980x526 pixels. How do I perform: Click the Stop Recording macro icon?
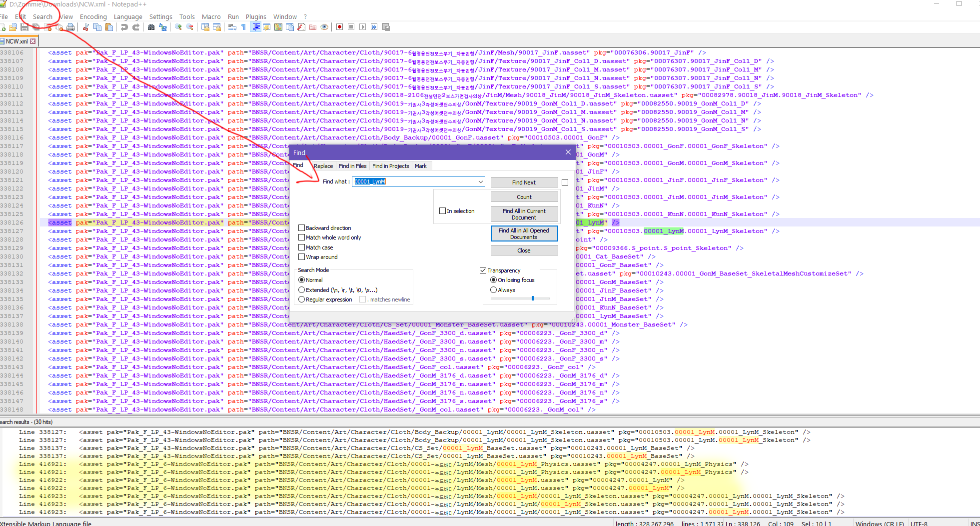coord(351,27)
